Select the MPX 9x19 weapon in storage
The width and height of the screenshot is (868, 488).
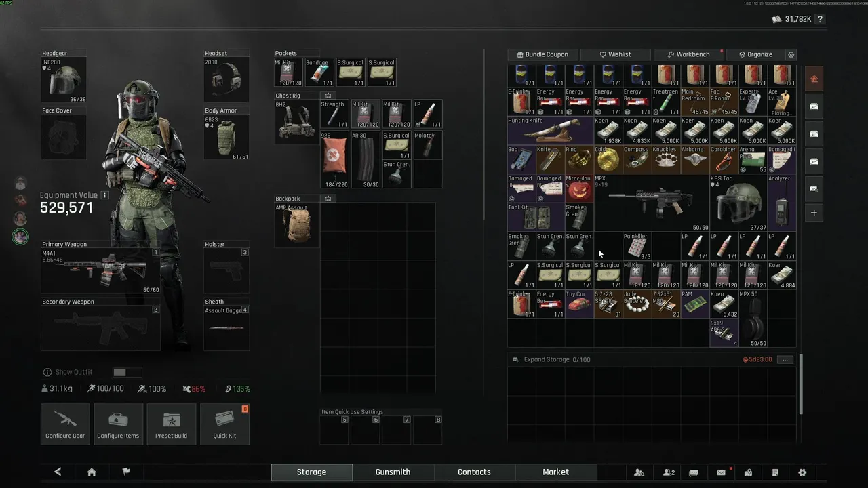(x=651, y=203)
